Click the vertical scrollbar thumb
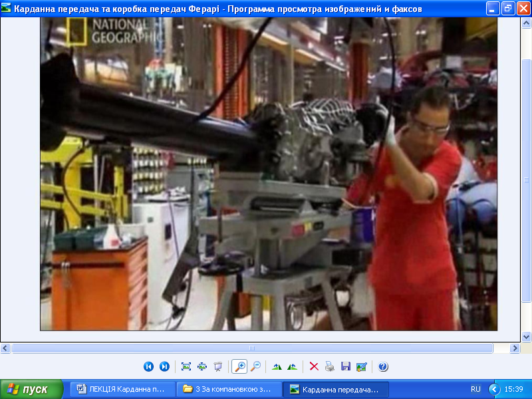 tap(526, 180)
